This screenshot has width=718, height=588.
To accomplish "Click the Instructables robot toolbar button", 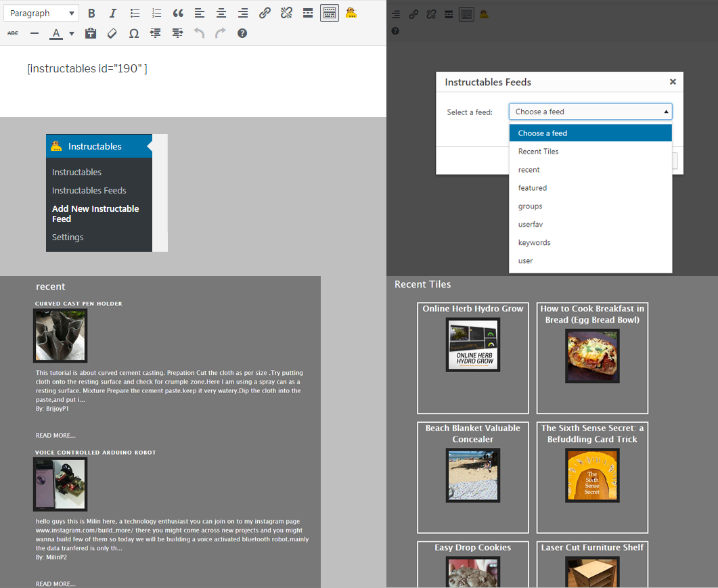I will 351,14.
